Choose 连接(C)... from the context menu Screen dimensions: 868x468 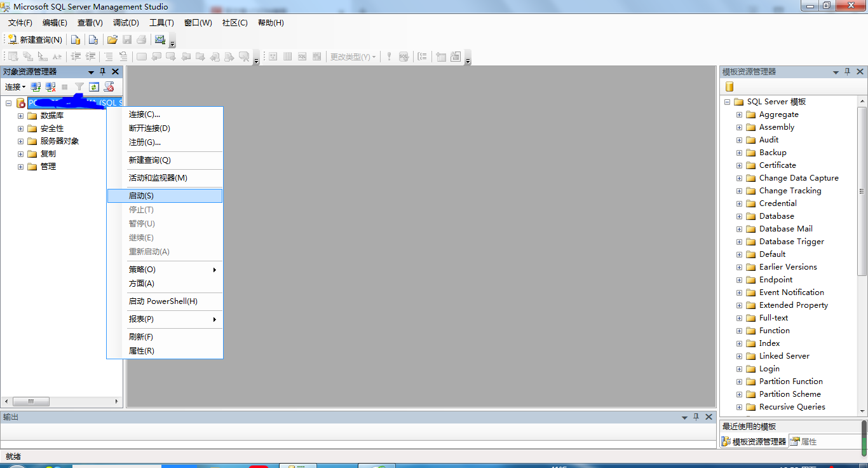point(165,114)
